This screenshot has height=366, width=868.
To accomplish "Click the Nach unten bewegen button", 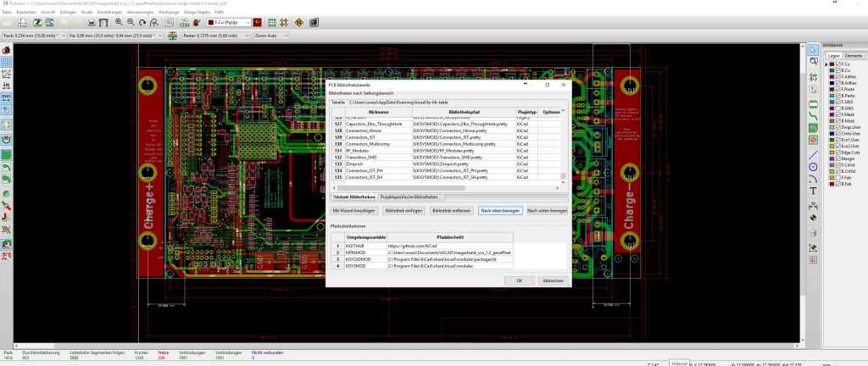I will click(547, 211).
